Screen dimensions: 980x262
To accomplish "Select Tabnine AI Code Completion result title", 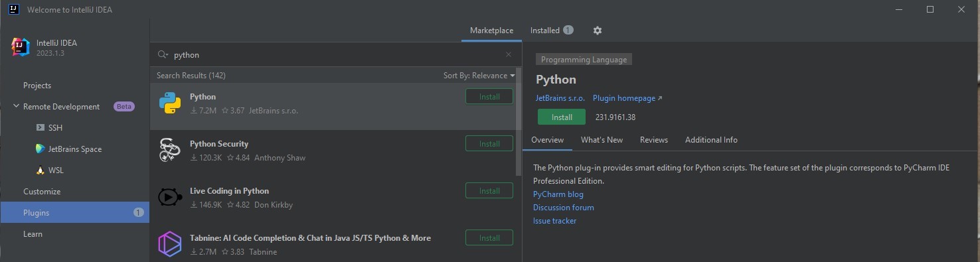I will 310,238.
